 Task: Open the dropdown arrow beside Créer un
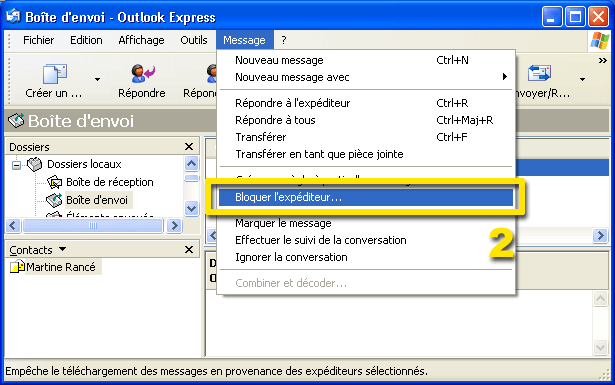(x=97, y=80)
